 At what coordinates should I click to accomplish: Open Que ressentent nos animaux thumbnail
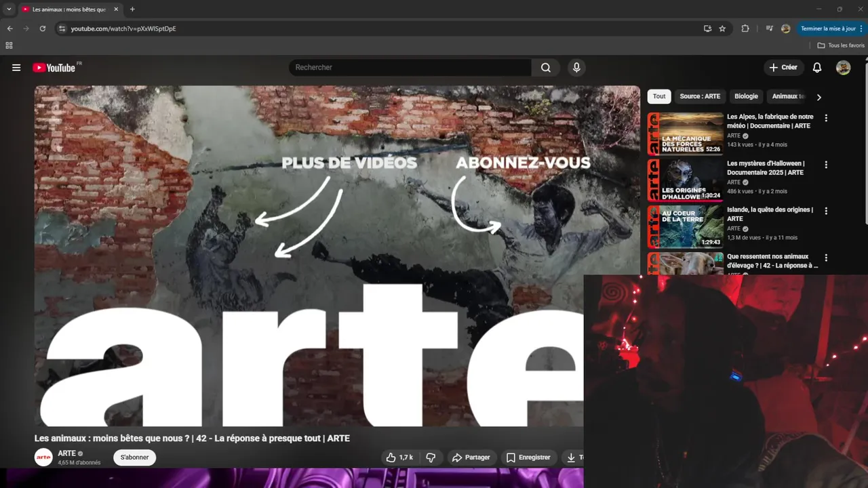click(x=686, y=264)
